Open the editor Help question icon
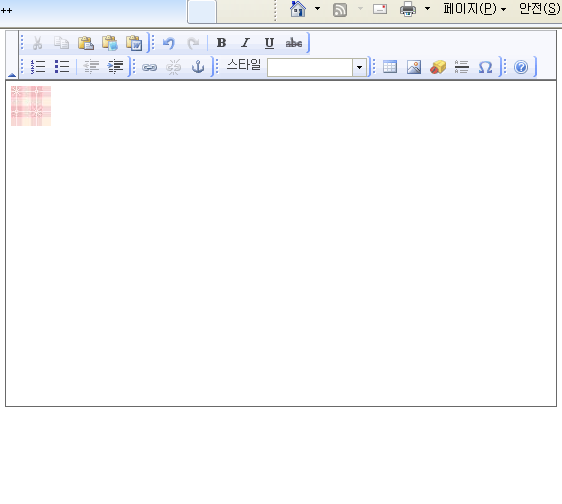The height and width of the screenshot is (504, 562). click(x=521, y=67)
